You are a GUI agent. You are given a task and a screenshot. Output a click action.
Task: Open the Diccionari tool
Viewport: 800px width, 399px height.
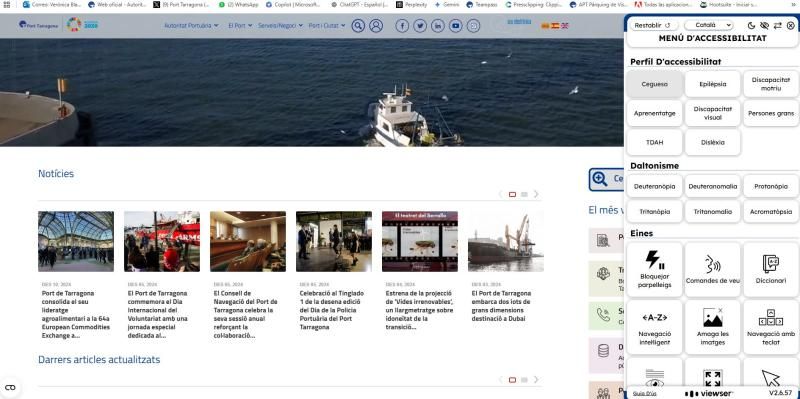tap(771, 269)
